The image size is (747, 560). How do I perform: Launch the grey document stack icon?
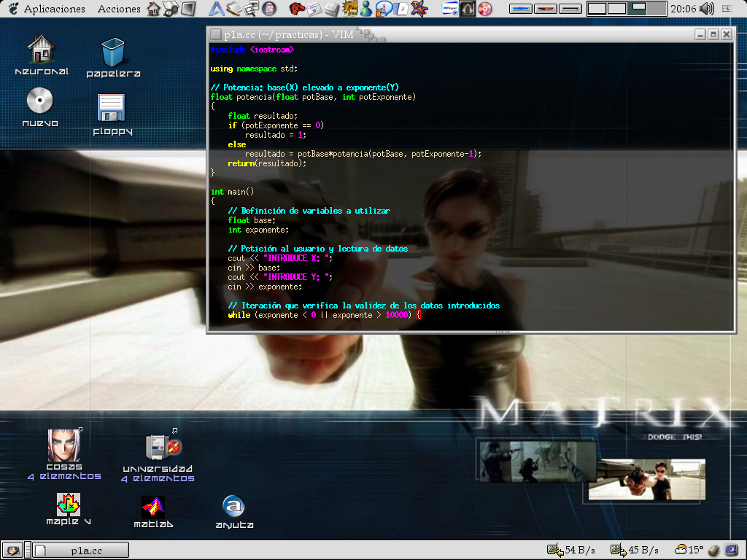tap(332, 9)
